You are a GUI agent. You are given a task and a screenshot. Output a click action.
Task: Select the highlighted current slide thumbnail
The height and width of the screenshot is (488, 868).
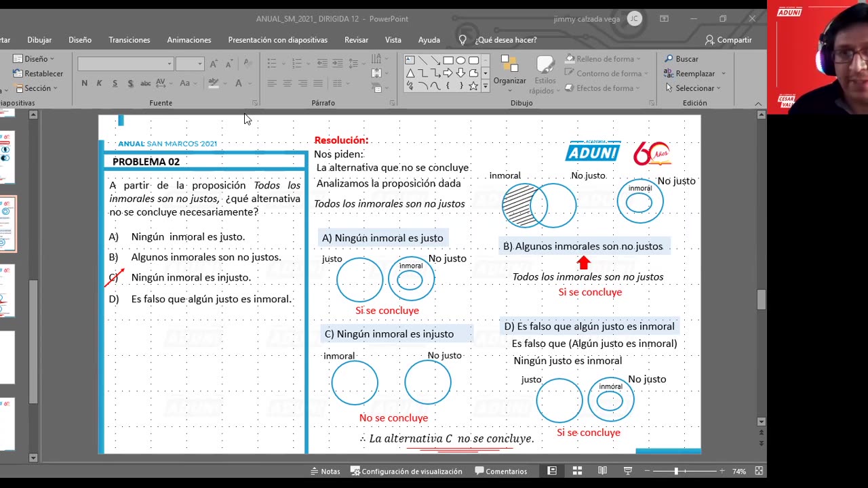7,224
